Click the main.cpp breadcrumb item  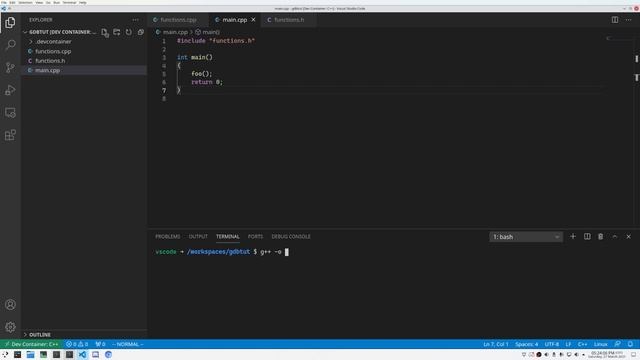pyautogui.click(x=175, y=32)
